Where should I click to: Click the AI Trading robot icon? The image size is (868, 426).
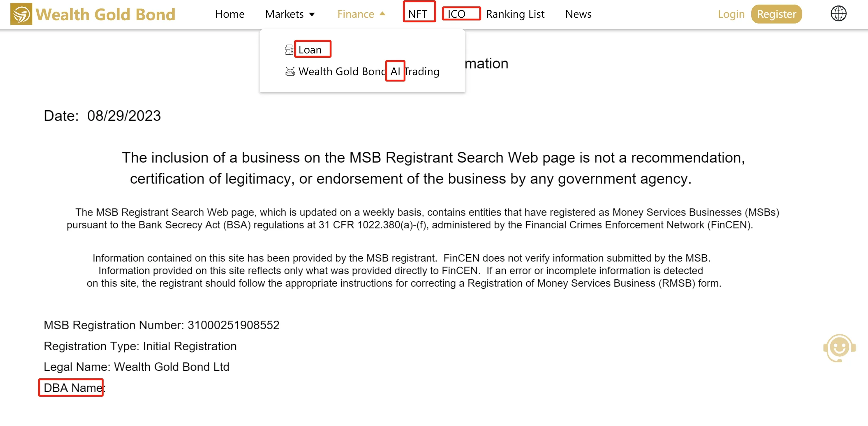pyautogui.click(x=290, y=71)
